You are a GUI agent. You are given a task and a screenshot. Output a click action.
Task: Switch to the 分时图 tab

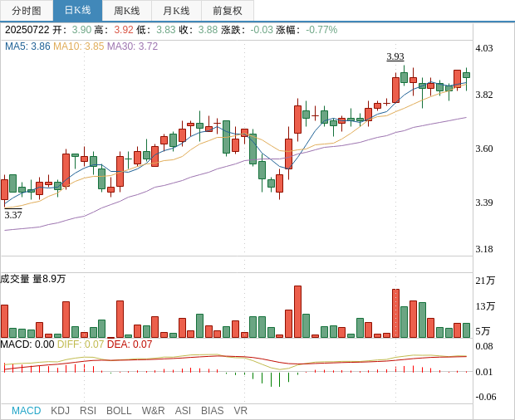27,11
